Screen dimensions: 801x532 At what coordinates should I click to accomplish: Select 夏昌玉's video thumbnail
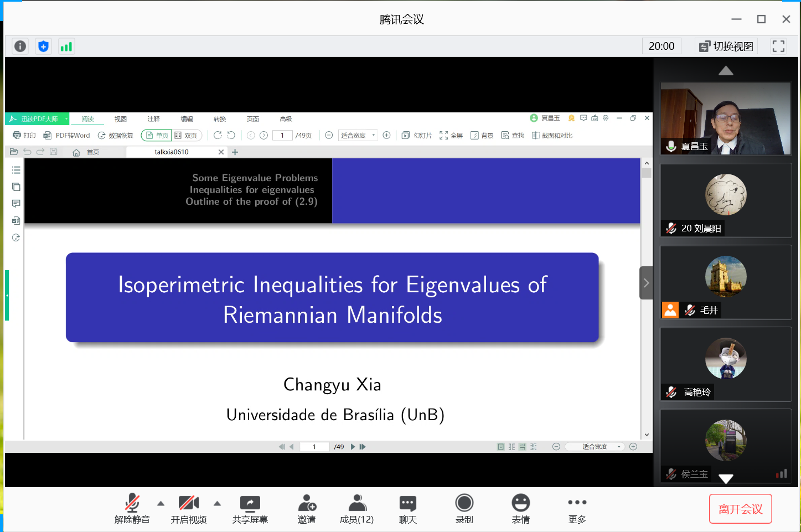(x=726, y=118)
